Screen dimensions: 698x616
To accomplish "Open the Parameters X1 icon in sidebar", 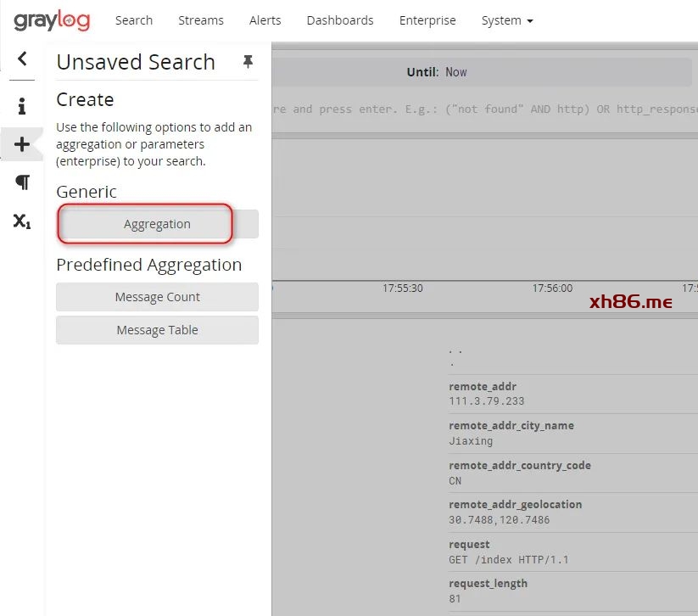I will pos(22,221).
